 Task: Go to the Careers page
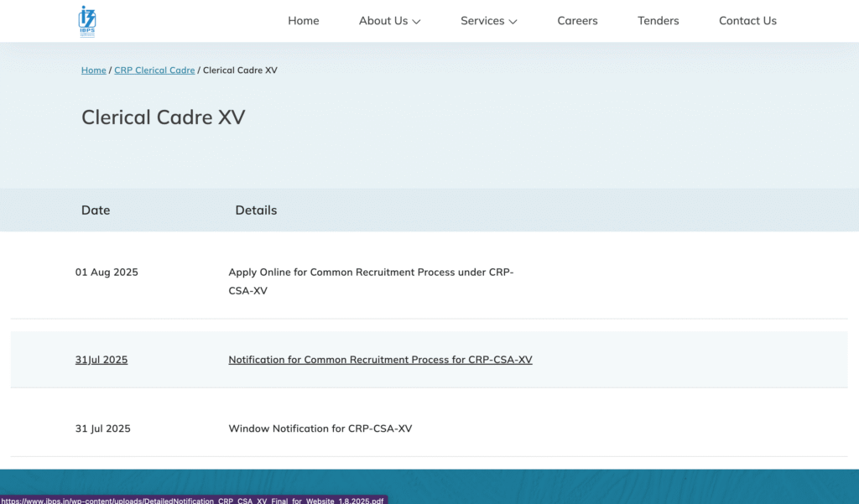pyautogui.click(x=577, y=21)
